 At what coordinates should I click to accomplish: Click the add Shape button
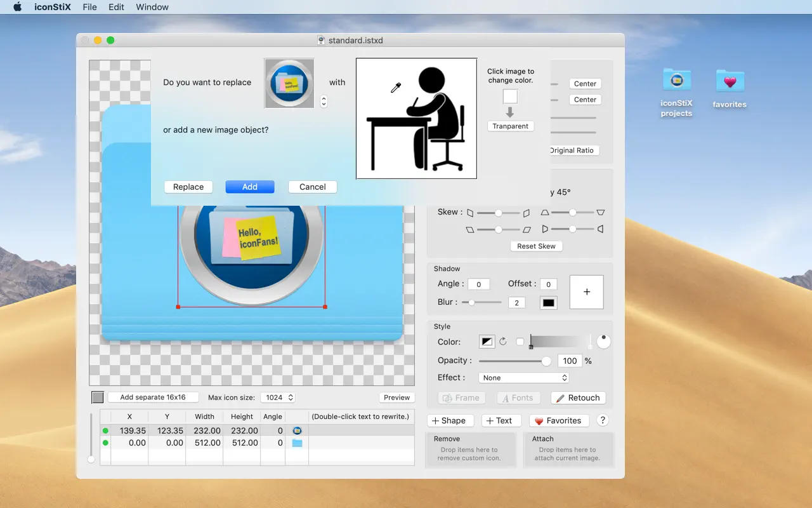click(450, 420)
